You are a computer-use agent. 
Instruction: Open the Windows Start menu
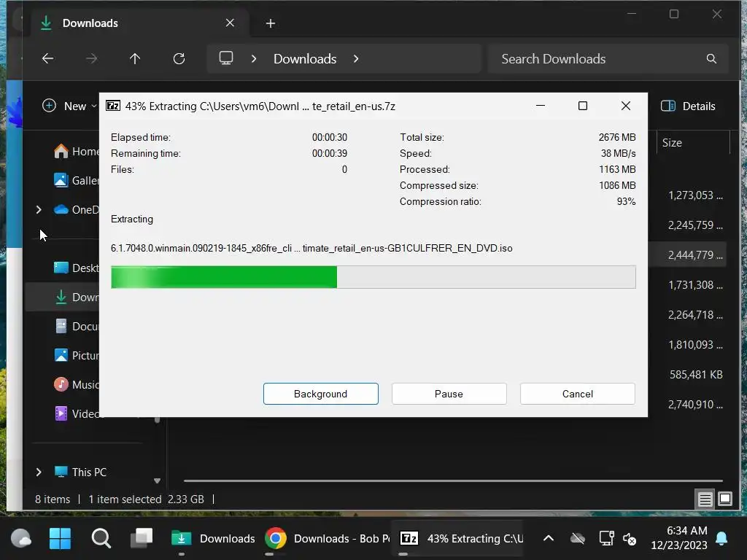[60, 539]
